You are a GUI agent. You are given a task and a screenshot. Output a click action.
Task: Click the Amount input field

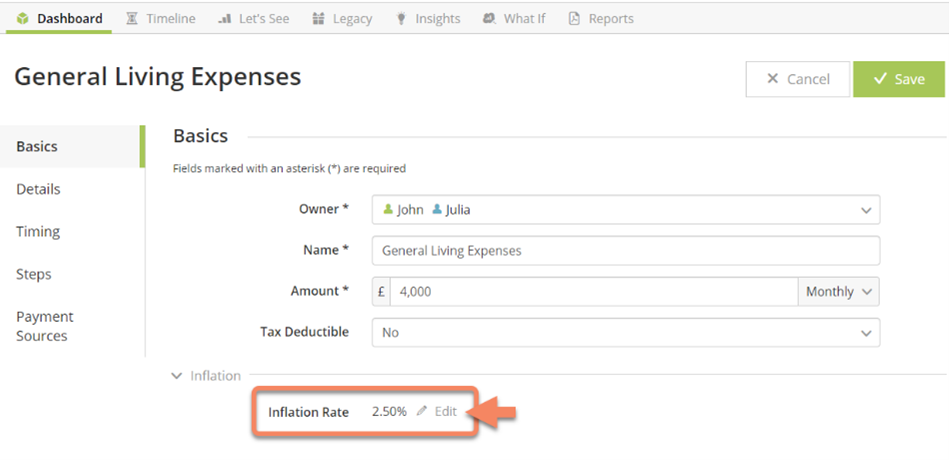coord(595,291)
